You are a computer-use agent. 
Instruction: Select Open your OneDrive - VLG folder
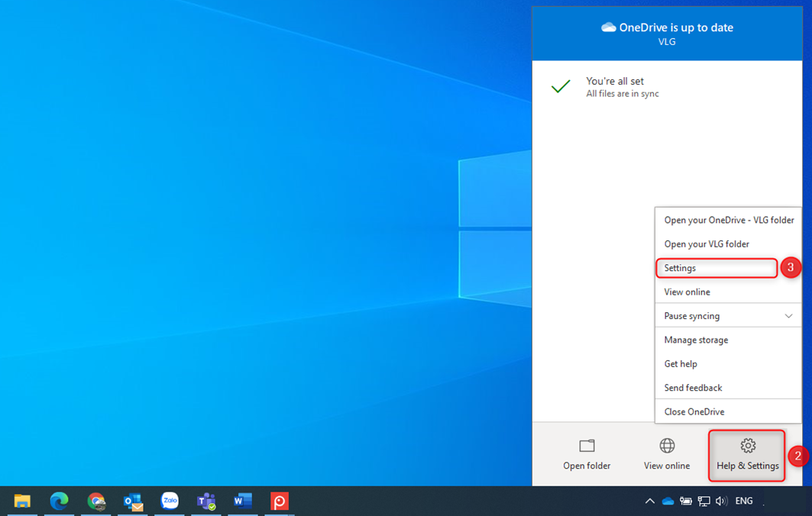point(728,220)
